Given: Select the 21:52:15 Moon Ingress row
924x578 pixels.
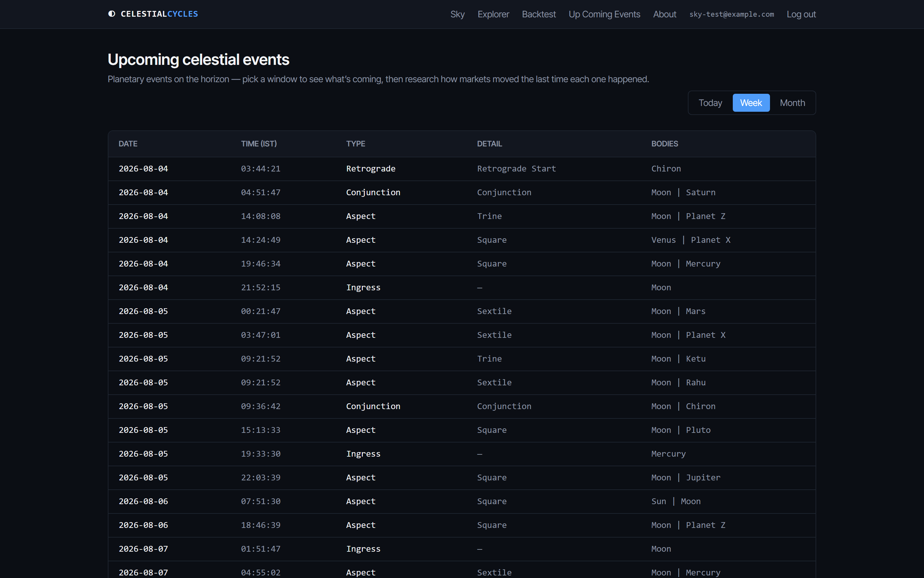Looking at the screenshot, I should 462,287.
